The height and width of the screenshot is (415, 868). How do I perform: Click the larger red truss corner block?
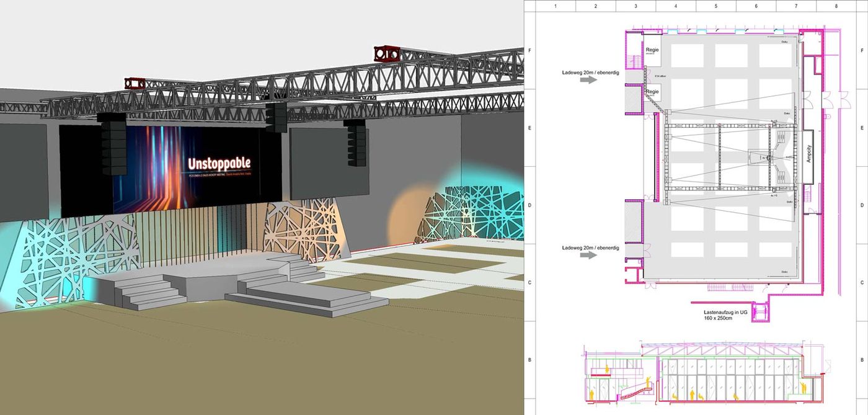click(x=387, y=54)
